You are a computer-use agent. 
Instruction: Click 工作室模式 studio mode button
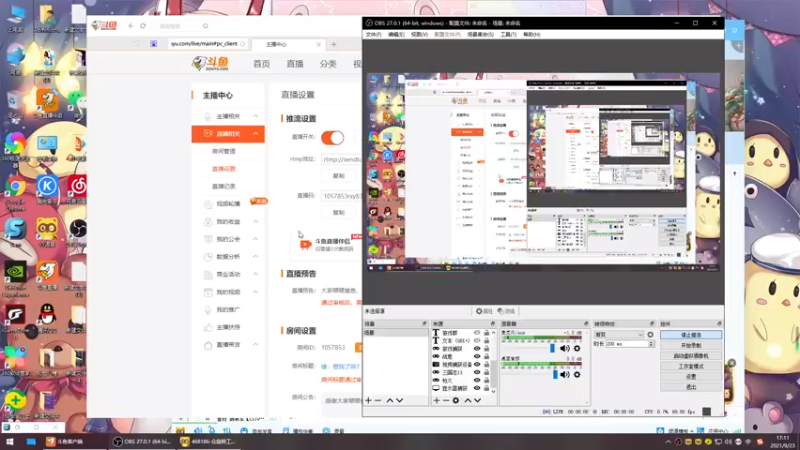coord(691,366)
